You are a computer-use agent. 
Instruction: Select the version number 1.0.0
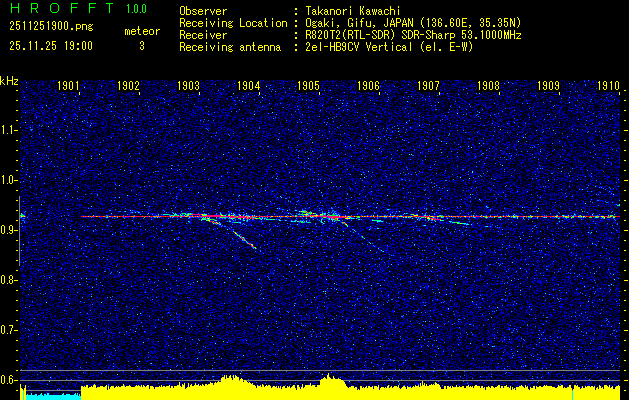click(x=136, y=9)
